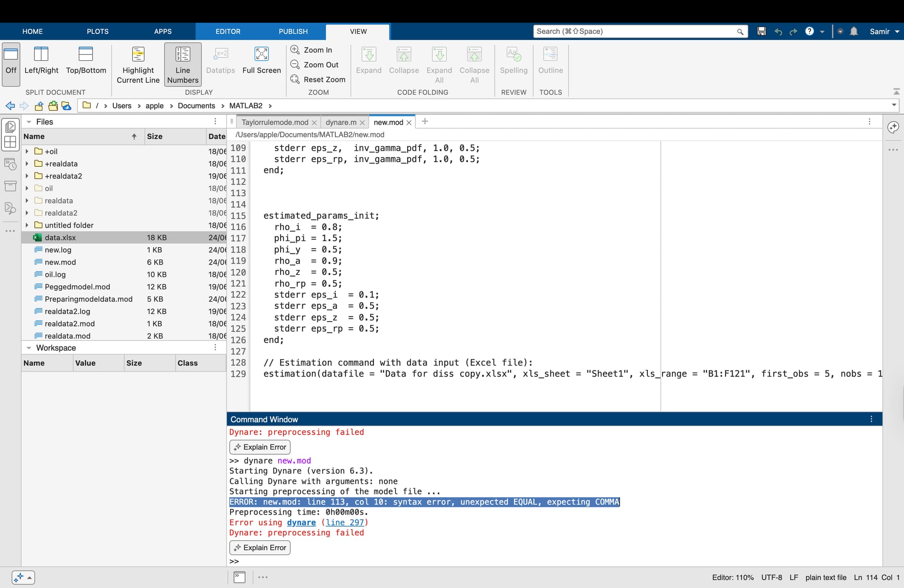This screenshot has height=588, width=904.
Task: Click Zoom In
Action: click(312, 50)
